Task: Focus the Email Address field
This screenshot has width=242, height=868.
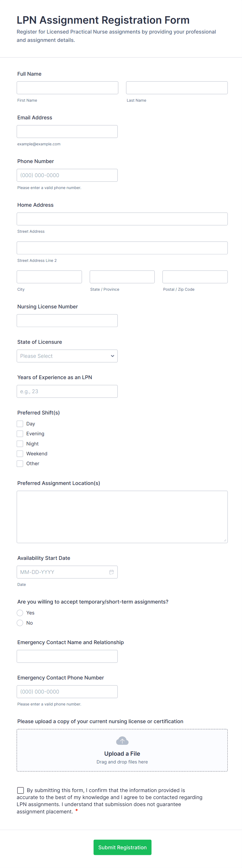Action: pos(67,131)
